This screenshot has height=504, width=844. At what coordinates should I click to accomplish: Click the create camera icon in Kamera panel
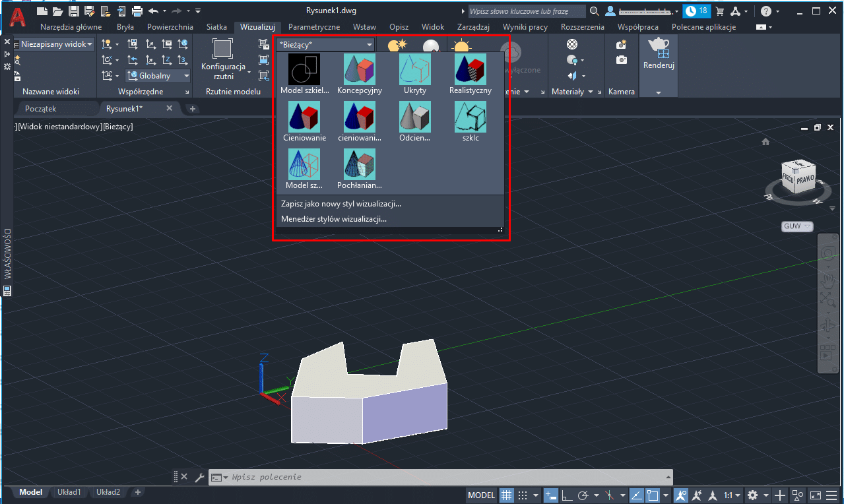[621, 44]
